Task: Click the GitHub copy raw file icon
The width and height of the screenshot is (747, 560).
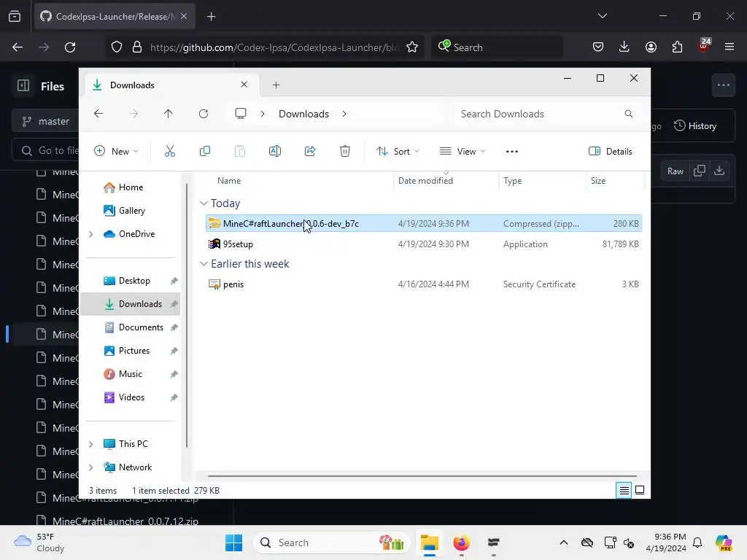Action: 700,171
